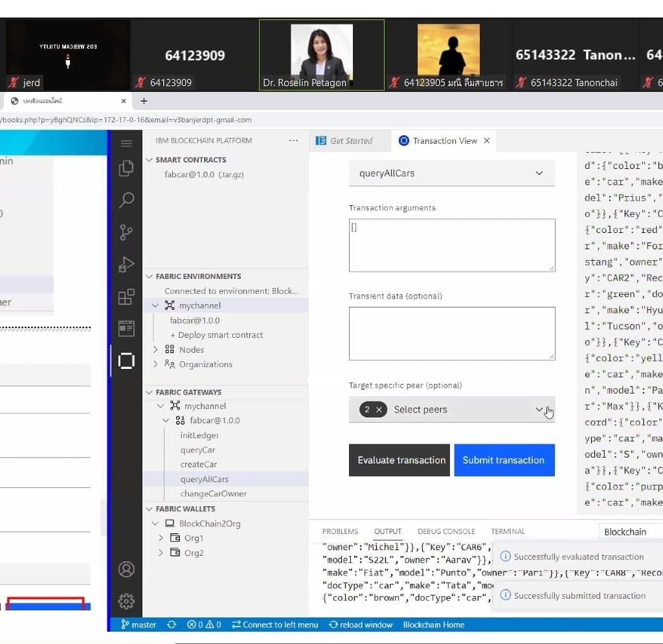This screenshot has height=644, width=663.
Task: Select fabcar@1.0.0 (.tar.gz) smart contract package
Action: click(204, 175)
